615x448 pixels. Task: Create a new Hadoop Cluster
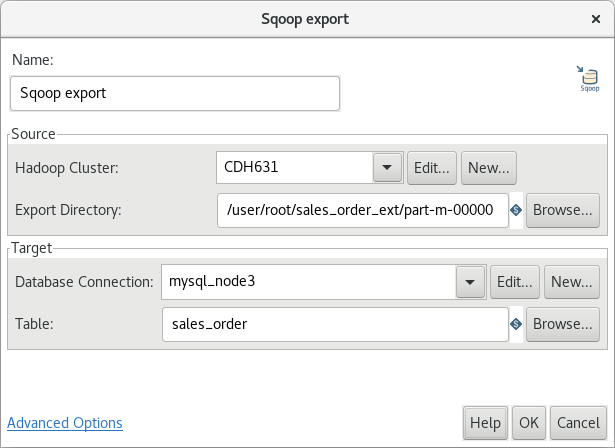489,168
